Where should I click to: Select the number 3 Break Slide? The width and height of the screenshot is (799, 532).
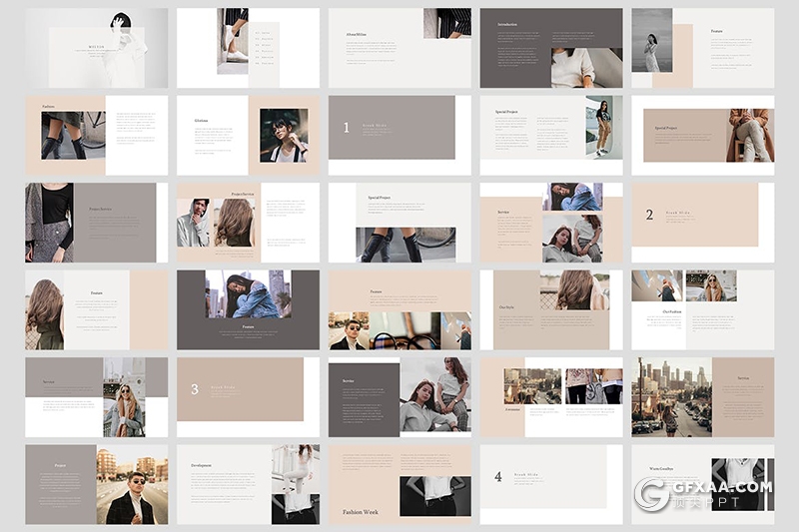(x=248, y=397)
